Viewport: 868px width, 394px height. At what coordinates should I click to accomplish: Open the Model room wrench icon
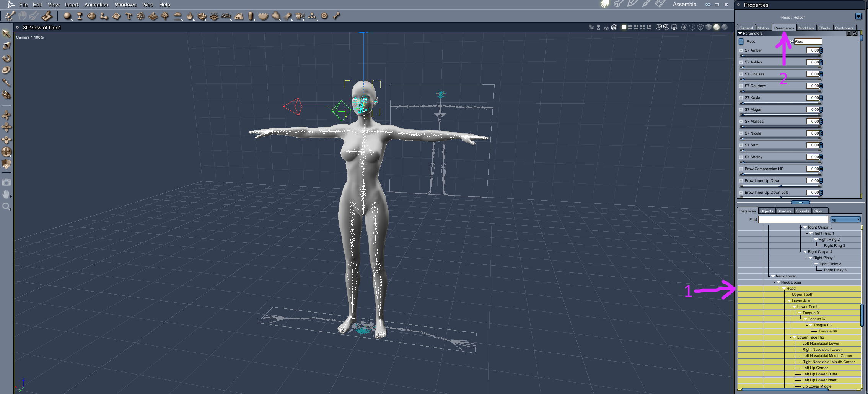[x=619, y=4]
